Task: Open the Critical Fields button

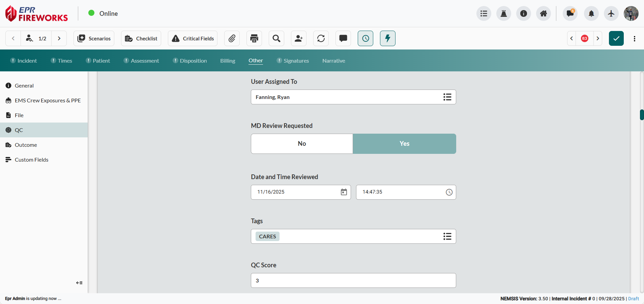Action: click(193, 38)
